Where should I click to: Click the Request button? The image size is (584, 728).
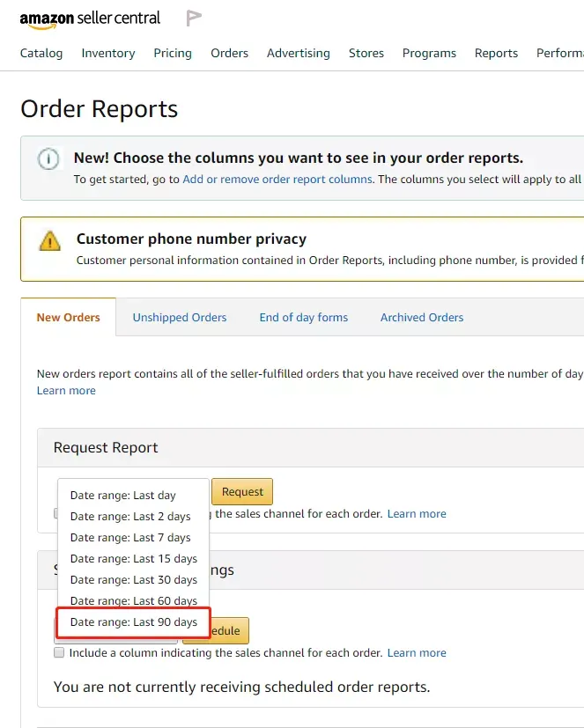[x=242, y=491]
